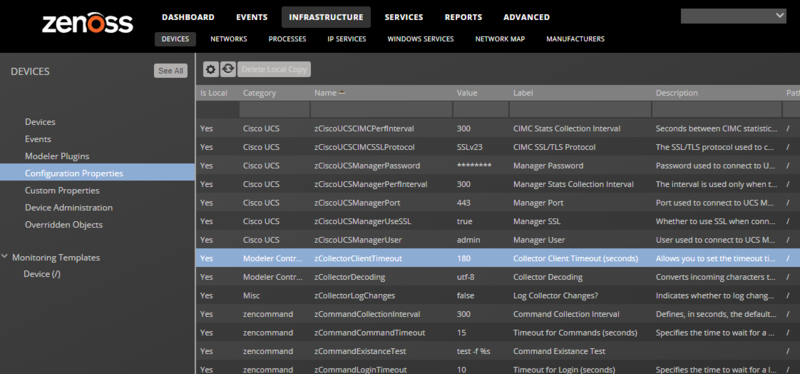Open Device Administration in sidebar

69,208
